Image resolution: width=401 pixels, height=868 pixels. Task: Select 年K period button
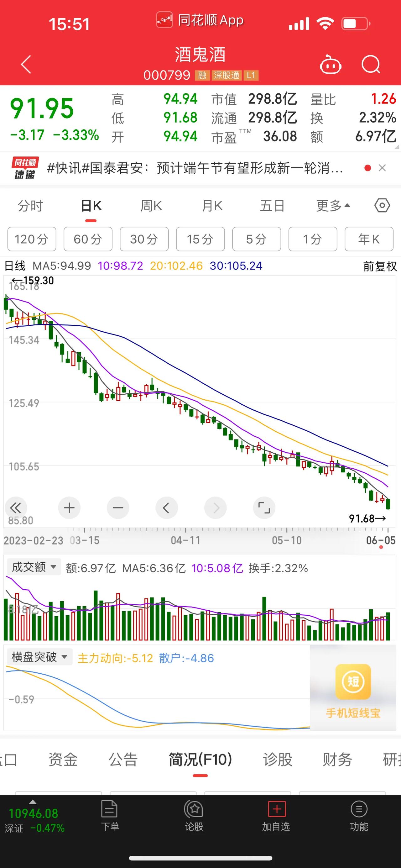[369, 239]
